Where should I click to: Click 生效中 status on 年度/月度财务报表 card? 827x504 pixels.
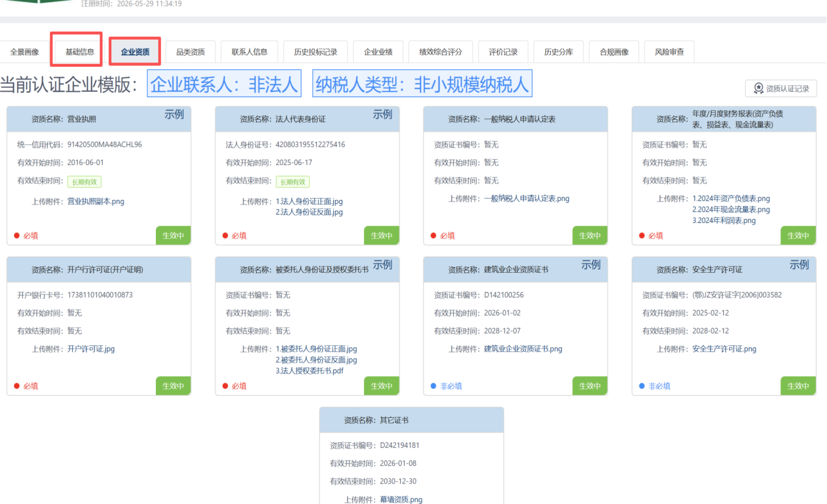point(798,235)
